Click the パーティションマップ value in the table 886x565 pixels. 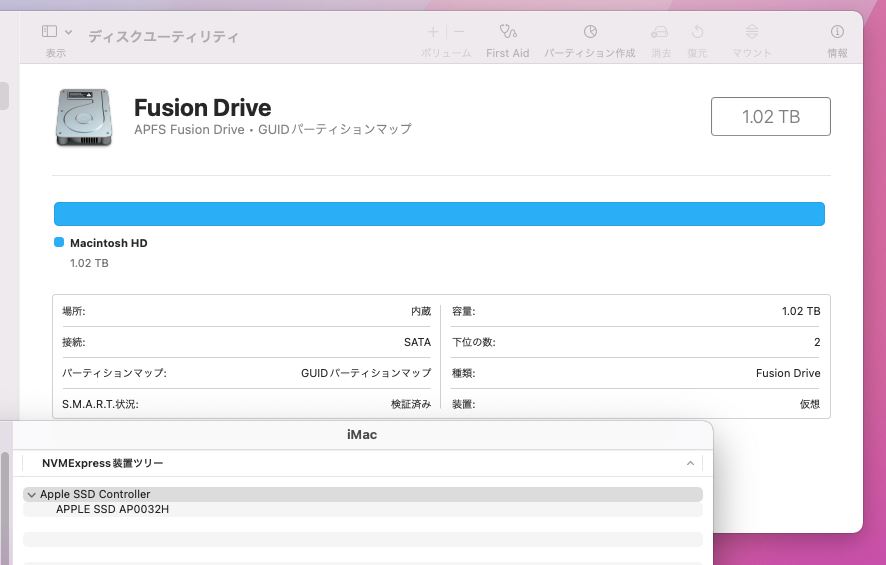[366, 373]
